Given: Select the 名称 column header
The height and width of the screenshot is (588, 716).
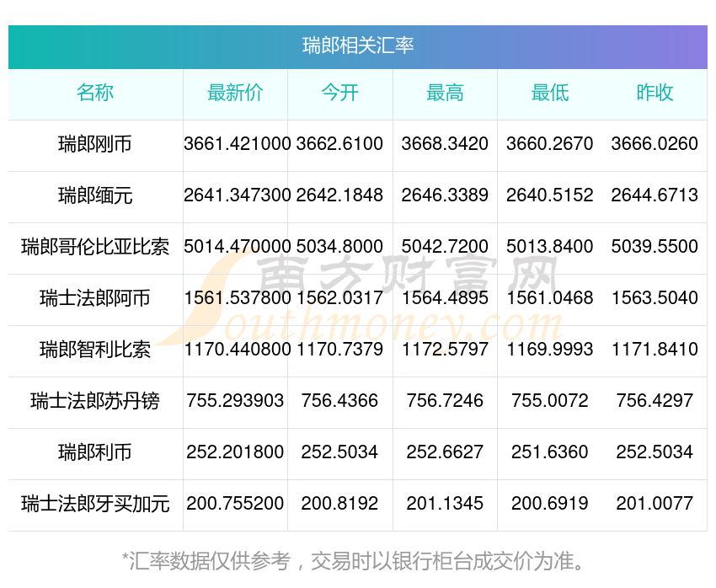Looking at the screenshot, I should click(95, 93).
